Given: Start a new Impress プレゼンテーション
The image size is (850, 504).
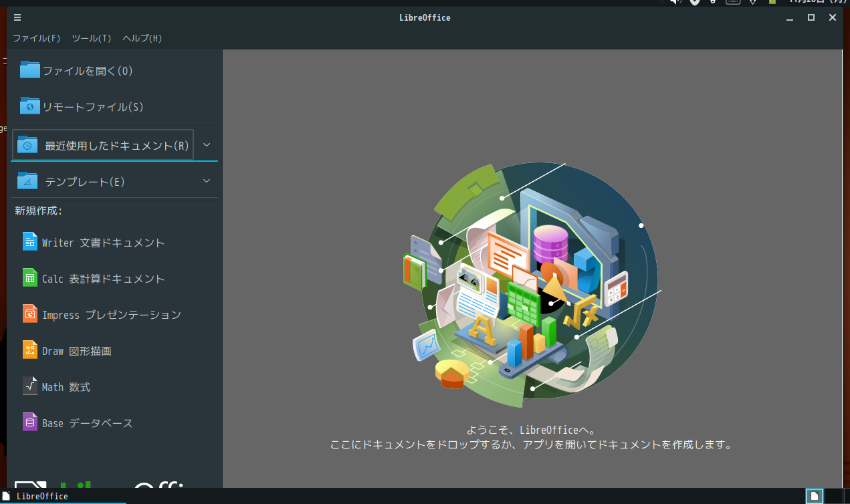Looking at the screenshot, I should tap(115, 314).
